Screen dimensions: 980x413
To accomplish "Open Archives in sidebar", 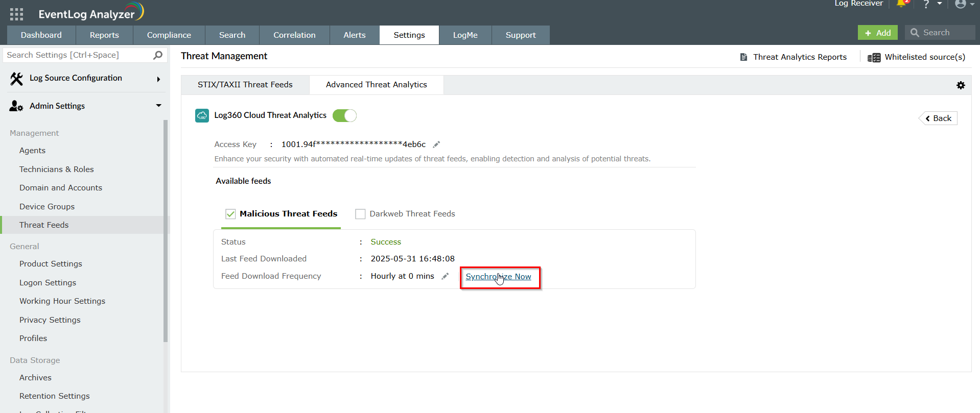I will click(x=35, y=378).
